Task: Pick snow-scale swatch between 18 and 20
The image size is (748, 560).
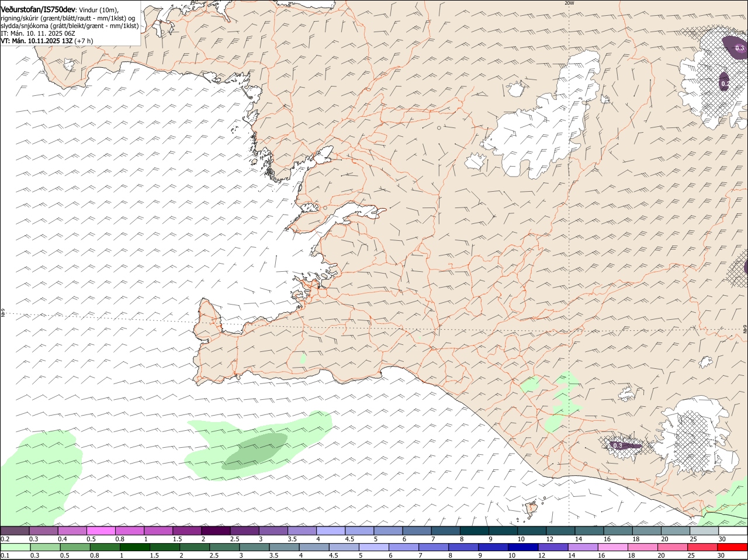Action: tap(646, 531)
